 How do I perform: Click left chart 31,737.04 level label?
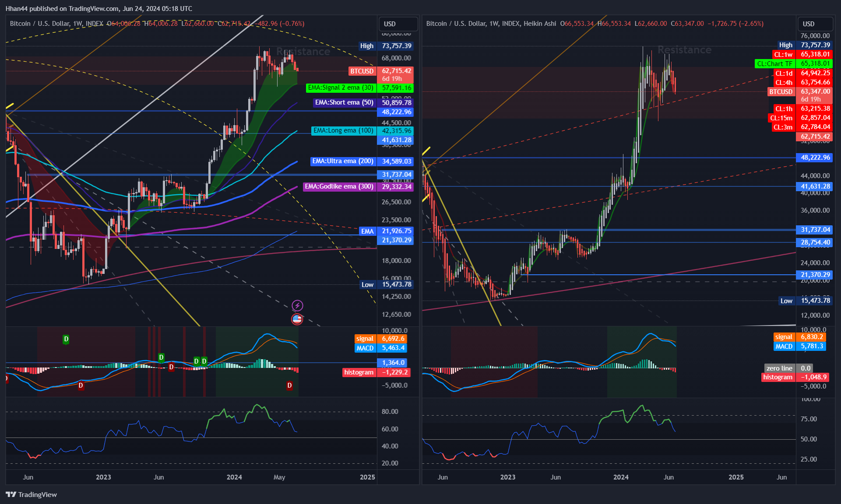[x=395, y=174]
